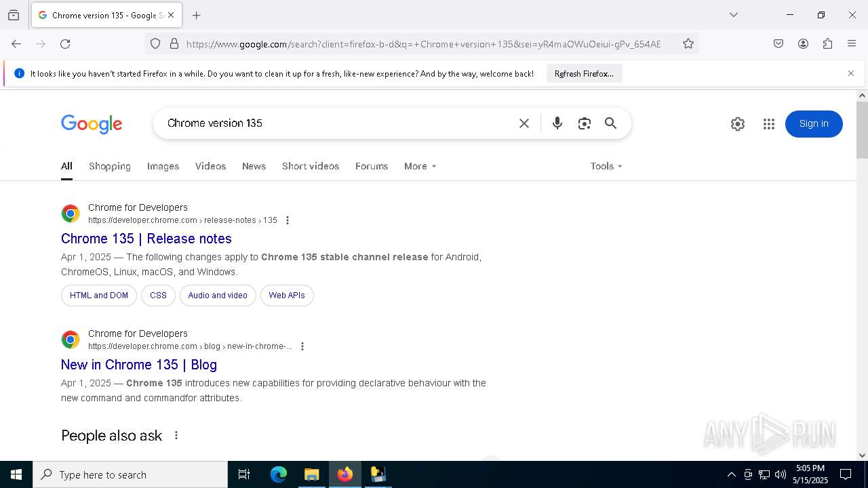868x488 pixels.
Task: Expand the More search filters dropdown
Action: tap(420, 166)
